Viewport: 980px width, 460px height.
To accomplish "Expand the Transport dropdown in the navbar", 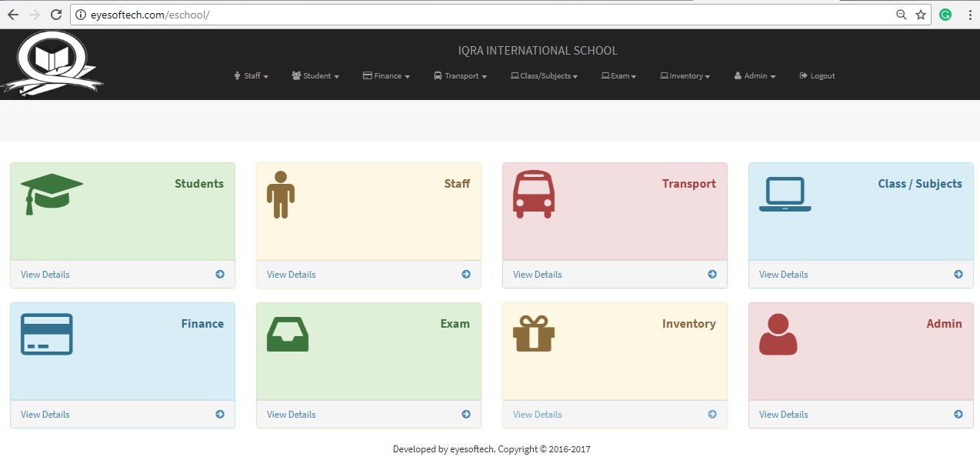I will click(x=460, y=76).
